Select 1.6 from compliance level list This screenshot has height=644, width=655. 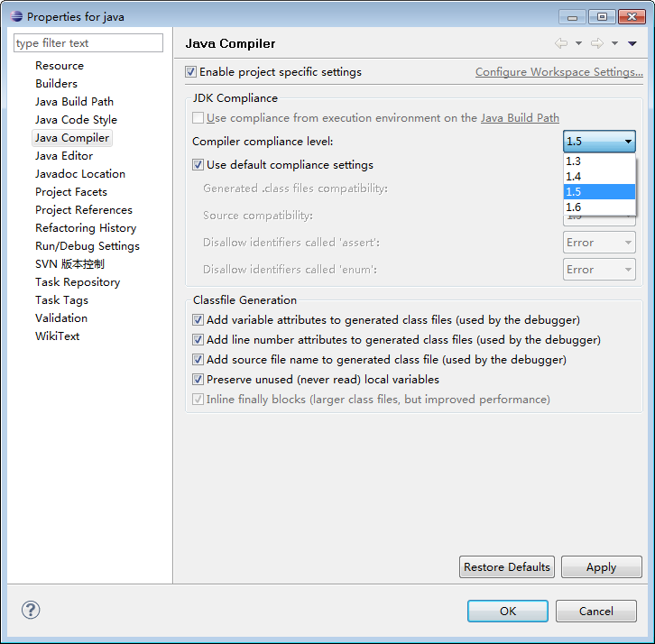tap(599, 207)
